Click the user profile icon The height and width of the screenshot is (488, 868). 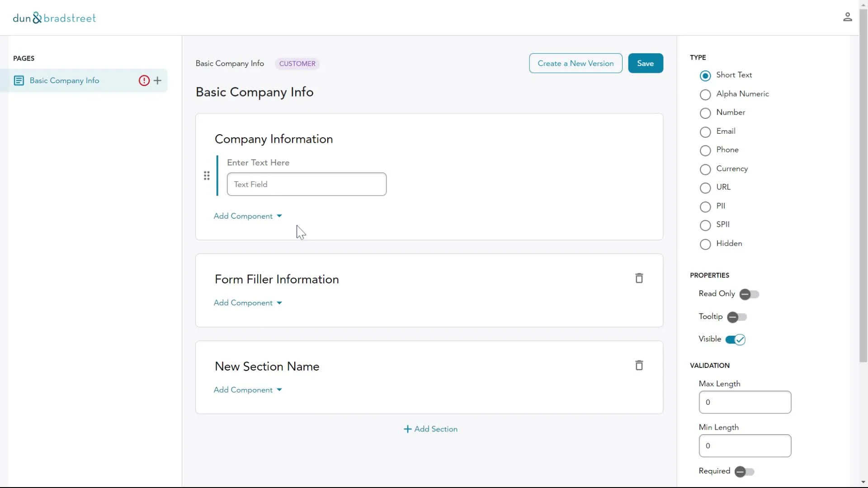tap(847, 17)
